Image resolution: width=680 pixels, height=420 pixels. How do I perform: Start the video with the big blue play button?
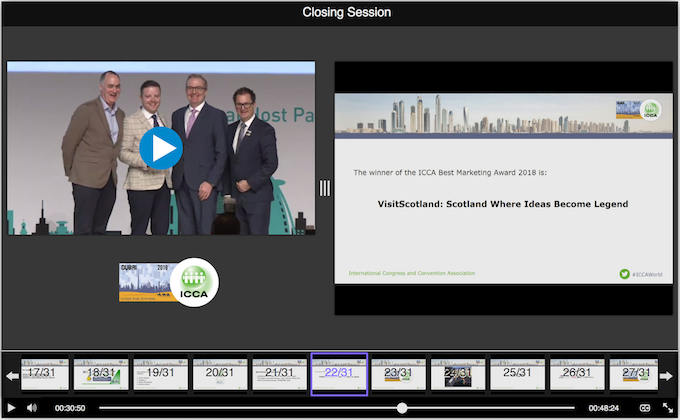(161, 148)
